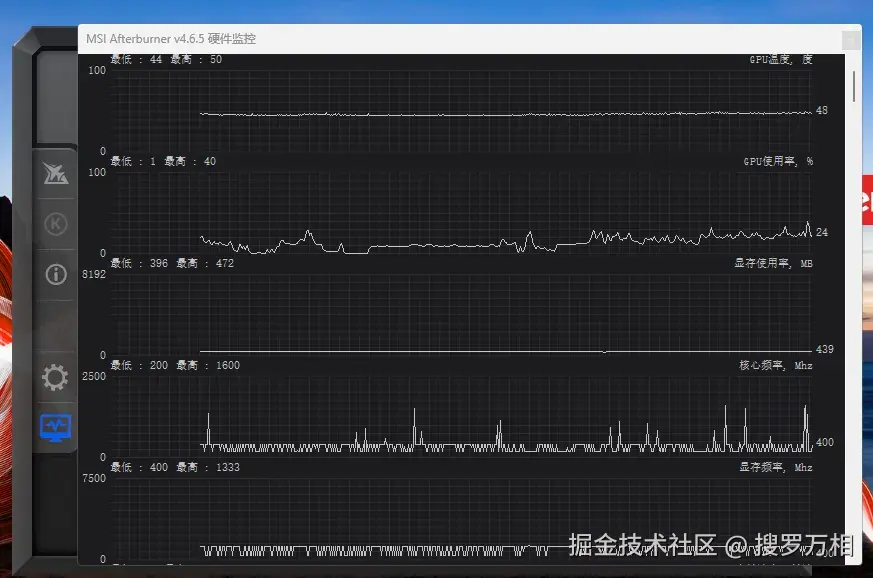
Task: Click the 7500 axis maximum label
Action: pos(94,478)
